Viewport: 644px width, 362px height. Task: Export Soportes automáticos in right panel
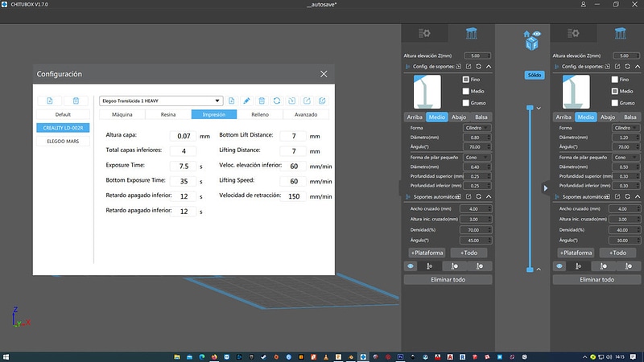[x=617, y=196]
